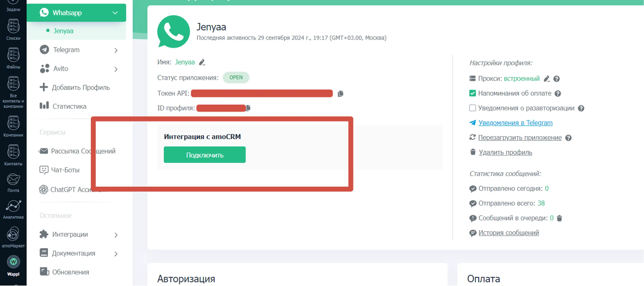Disable Напоминания об оплате checkbox
This screenshot has height=286, width=644.
472,93
